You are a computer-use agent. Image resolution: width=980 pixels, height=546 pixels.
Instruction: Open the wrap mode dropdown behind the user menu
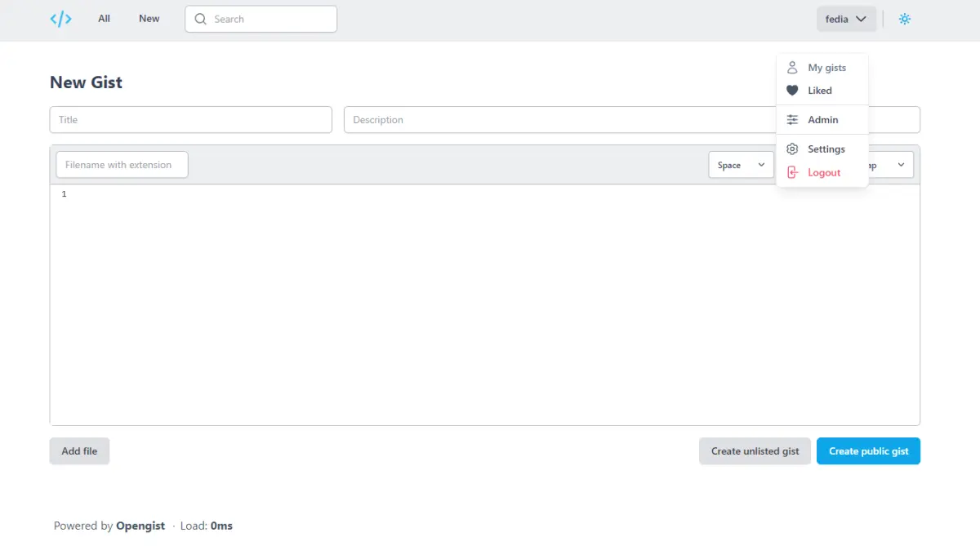891,165
